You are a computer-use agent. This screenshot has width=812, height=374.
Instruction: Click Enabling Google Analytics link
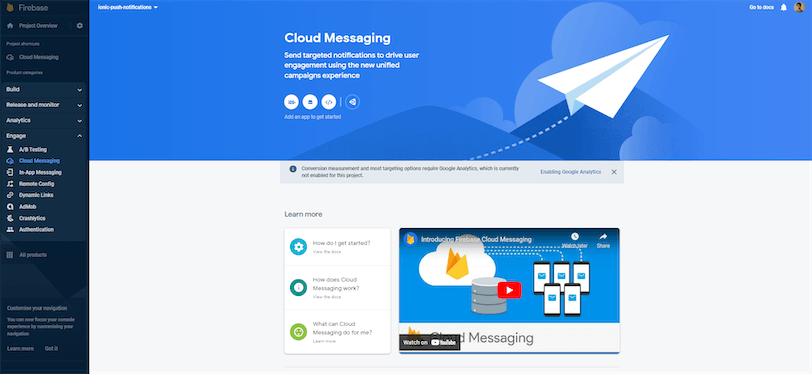pyautogui.click(x=570, y=171)
